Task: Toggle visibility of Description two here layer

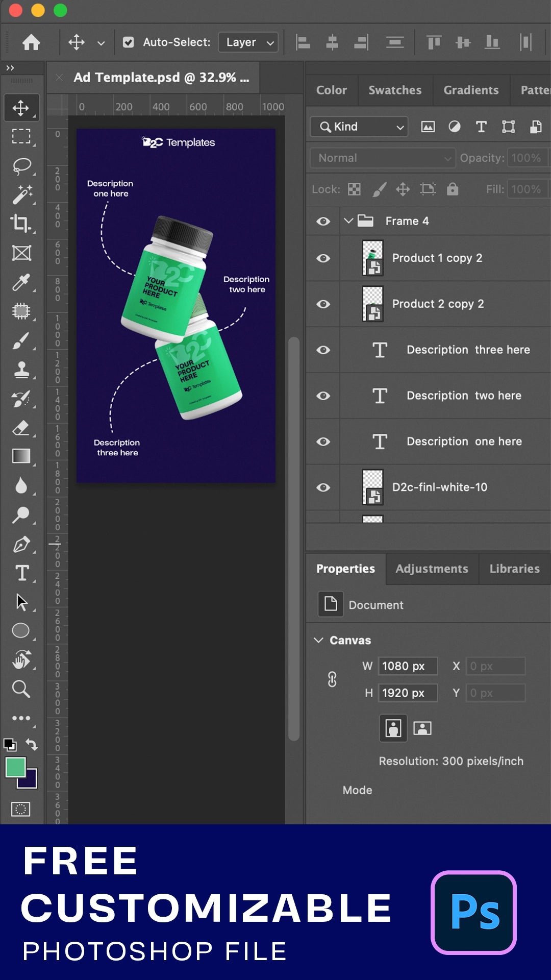Action: click(323, 396)
